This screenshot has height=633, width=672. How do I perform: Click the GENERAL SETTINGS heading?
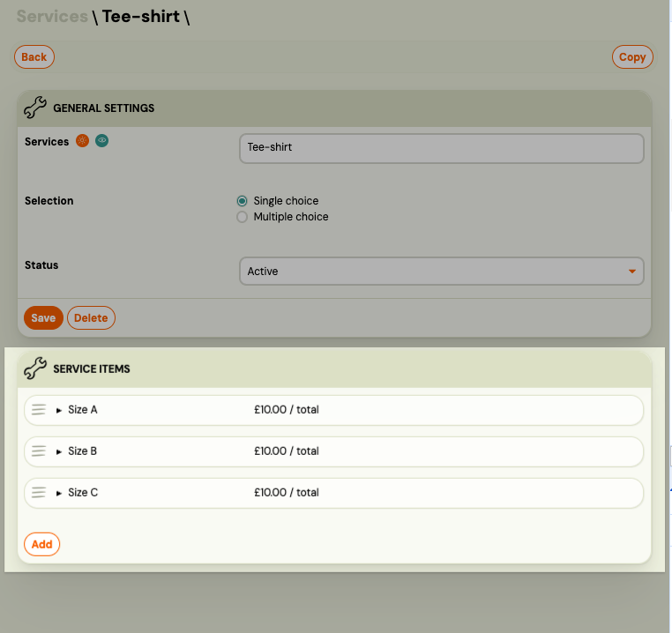point(104,108)
